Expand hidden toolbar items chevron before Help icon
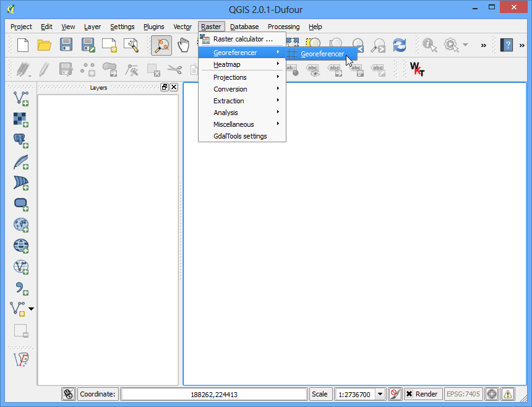Screen dimensions: 532x407 point(484,45)
